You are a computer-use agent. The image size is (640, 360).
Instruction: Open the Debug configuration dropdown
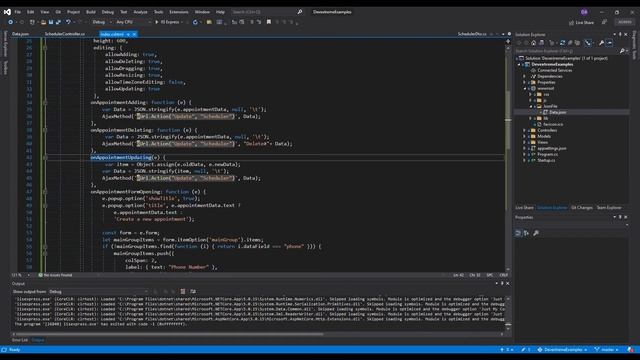click(x=101, y=22)
